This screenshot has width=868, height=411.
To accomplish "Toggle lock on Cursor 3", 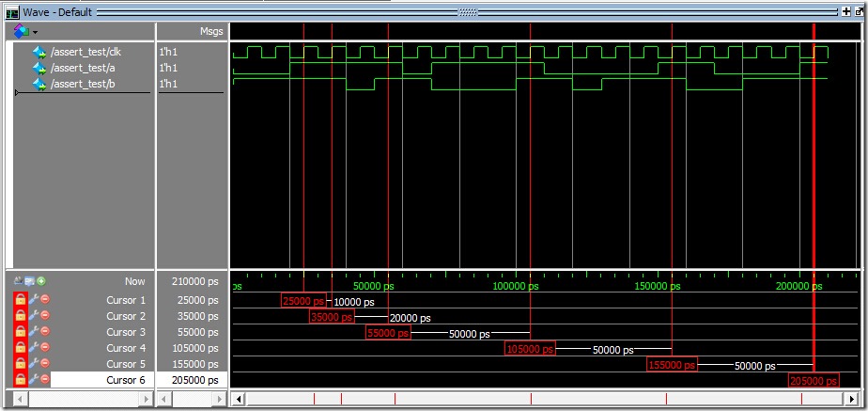I will point(20,332).
